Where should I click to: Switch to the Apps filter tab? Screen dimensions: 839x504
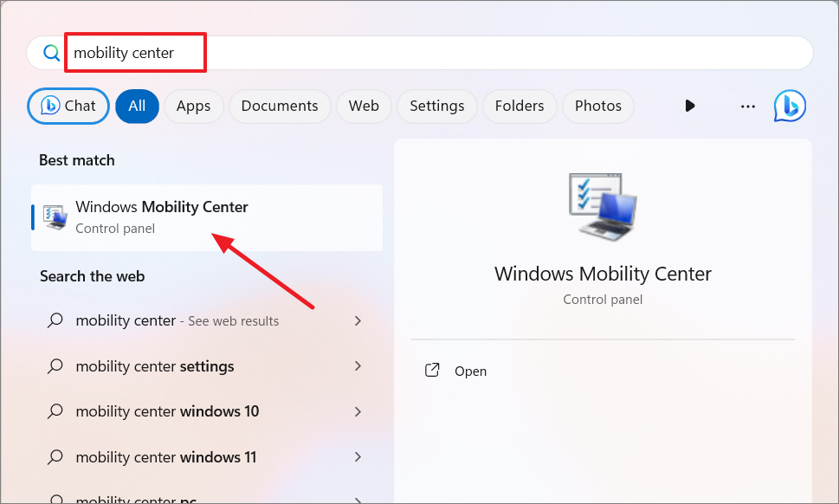tap(194, 106)
